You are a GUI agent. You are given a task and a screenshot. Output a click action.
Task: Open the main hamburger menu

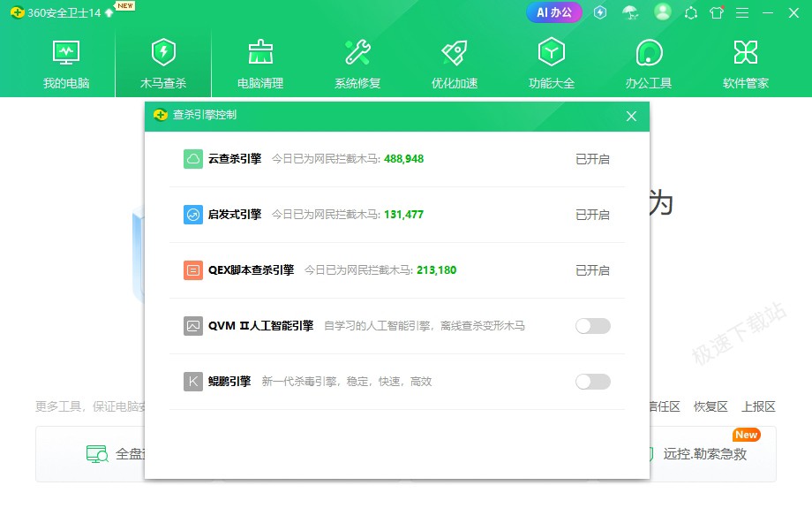click(742, 12)
